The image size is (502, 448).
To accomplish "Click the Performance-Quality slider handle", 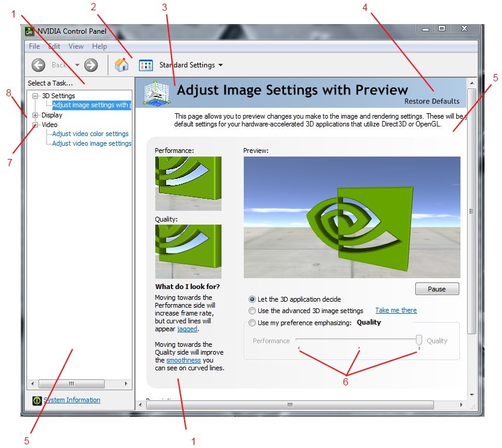I will point(419,340).
